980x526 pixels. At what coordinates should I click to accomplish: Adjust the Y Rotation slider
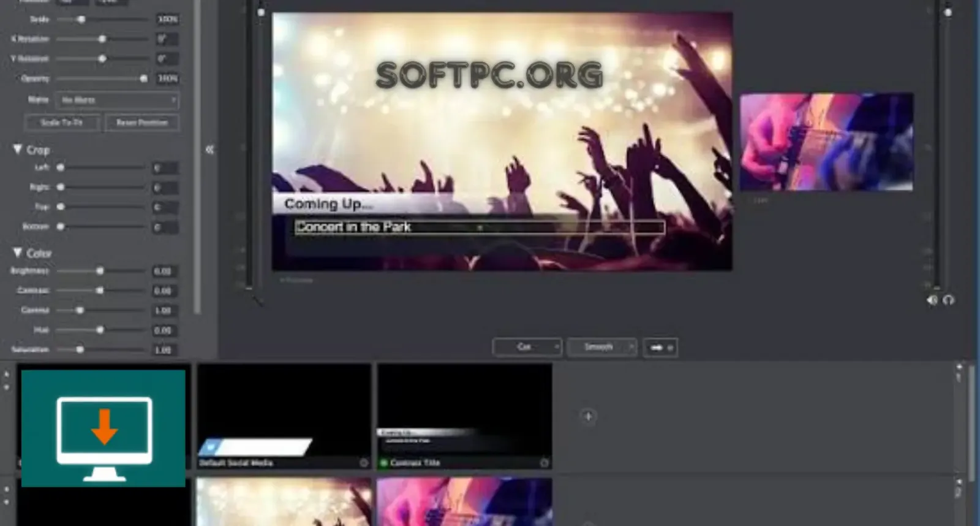point(102,59)
